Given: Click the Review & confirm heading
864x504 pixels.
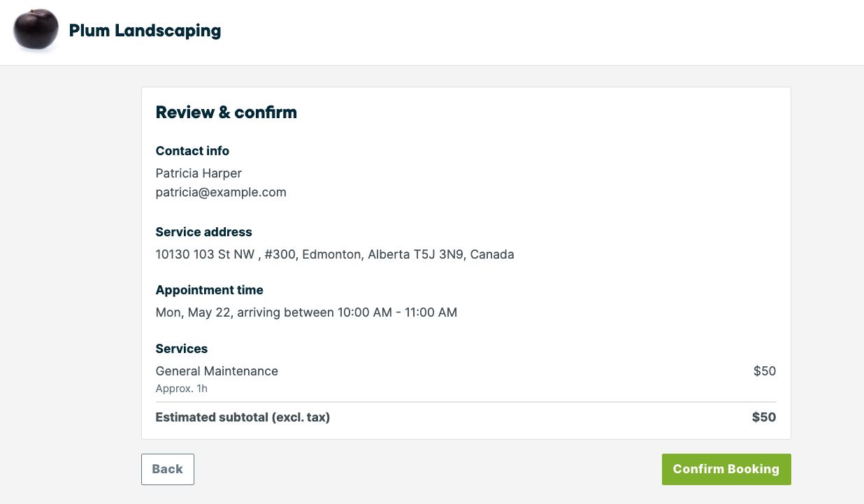Looking at the screenshot, I should [226, 113].
